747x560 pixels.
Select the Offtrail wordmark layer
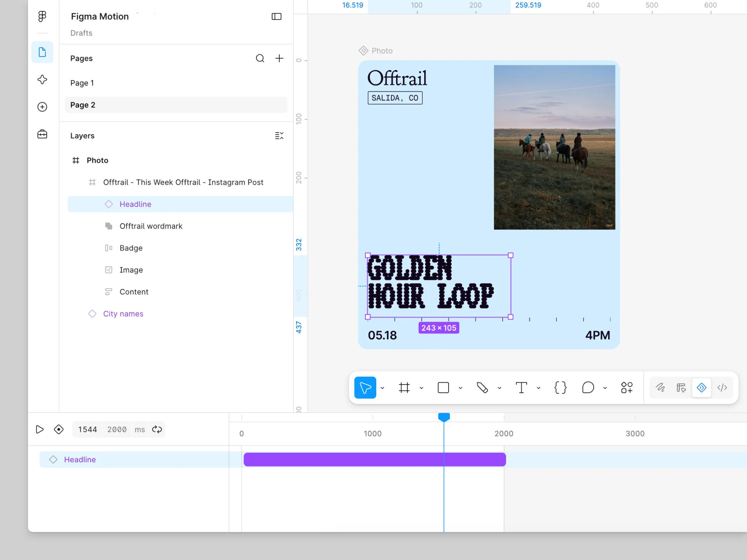[x=180, y=226]
